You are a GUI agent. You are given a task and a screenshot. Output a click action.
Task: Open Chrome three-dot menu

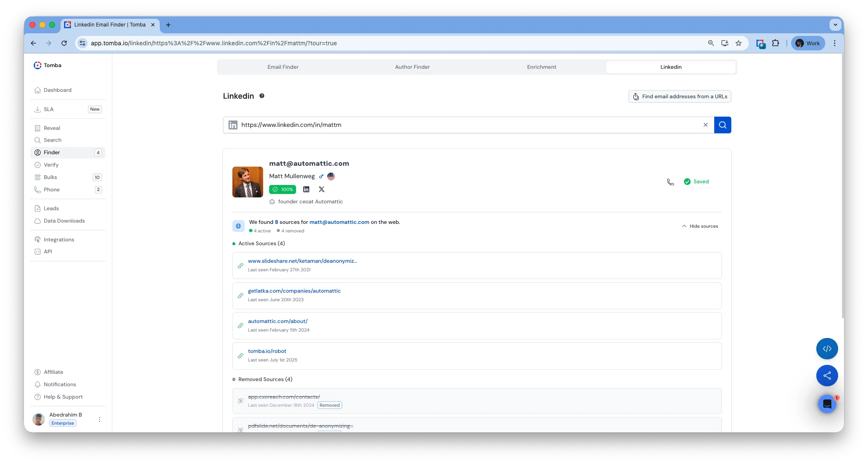835,43
